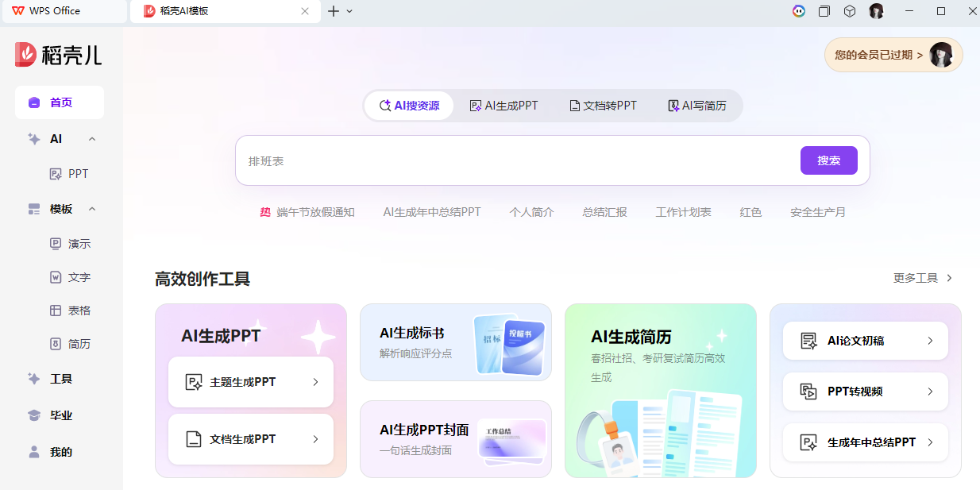This screenshot has height=490, width=980.
Task: Click the 主题生成PPT card icon
Action: [x=194, y=382]
